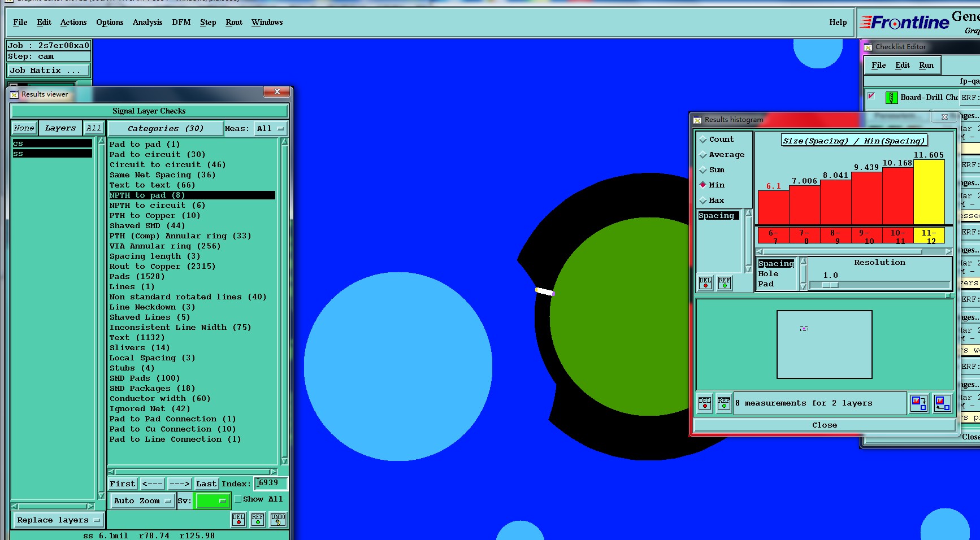
Task: Open Job Matrix ... button
Action: point(48,71)
